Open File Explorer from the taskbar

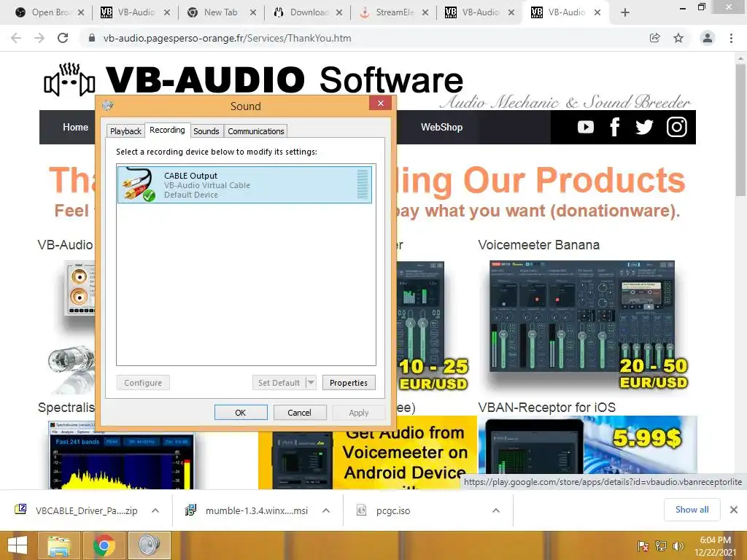pos(59,545)
